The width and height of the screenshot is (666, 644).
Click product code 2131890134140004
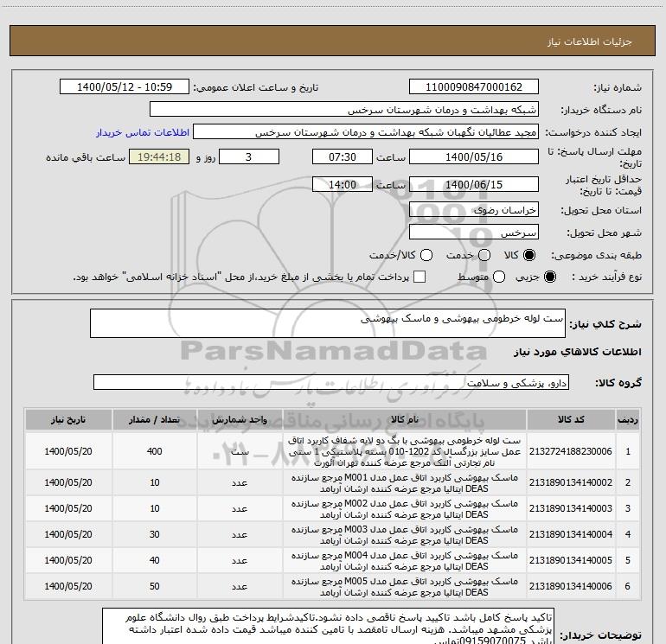[x=571, y=534]
